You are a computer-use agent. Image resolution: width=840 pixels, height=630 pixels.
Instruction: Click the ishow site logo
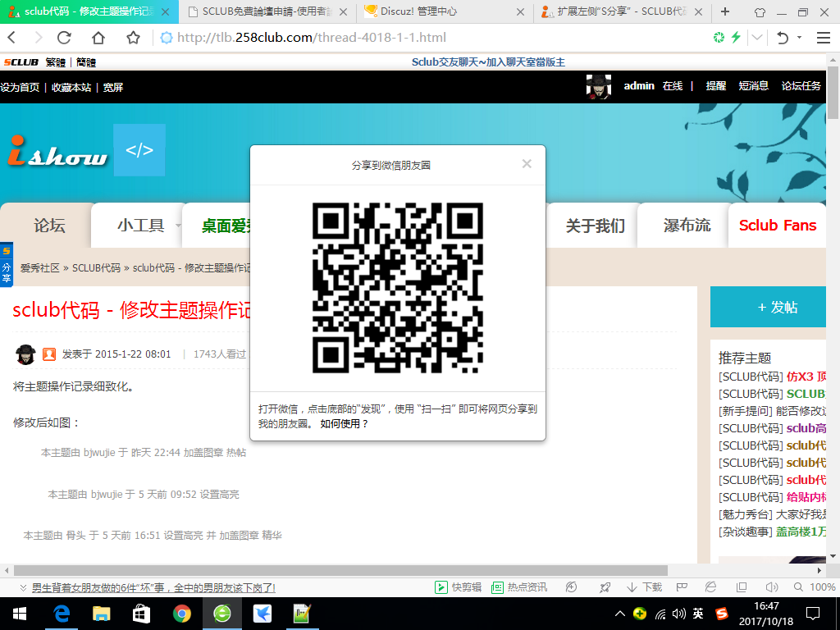point(57,151)
